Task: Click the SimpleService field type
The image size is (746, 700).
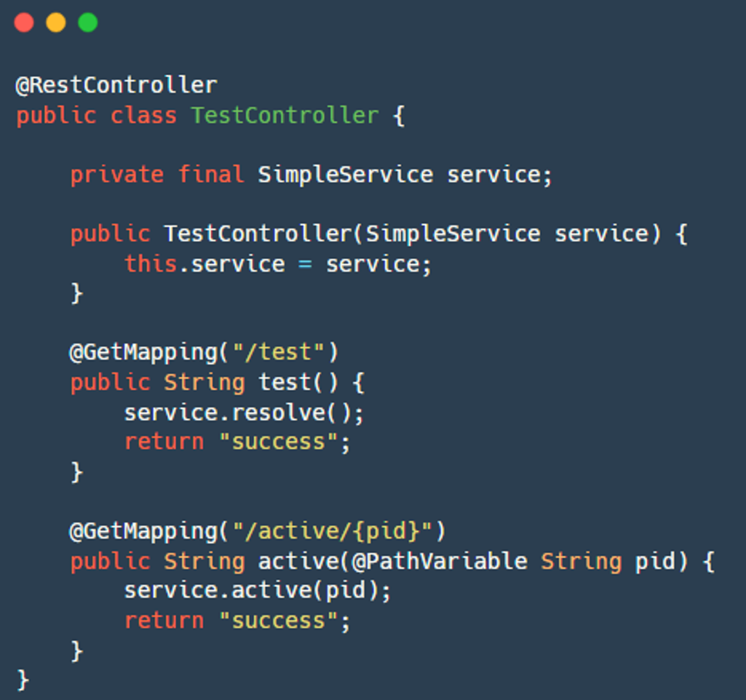Action: (x=346, y=175)
